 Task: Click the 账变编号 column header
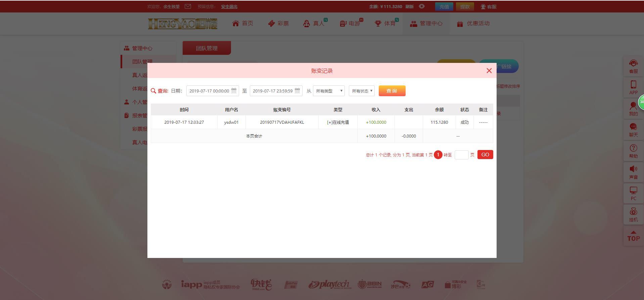pos(282,110)
